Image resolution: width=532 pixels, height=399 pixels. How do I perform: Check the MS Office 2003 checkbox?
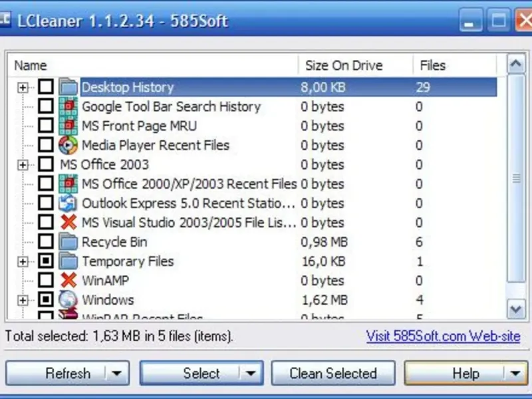tap(45, 164)
